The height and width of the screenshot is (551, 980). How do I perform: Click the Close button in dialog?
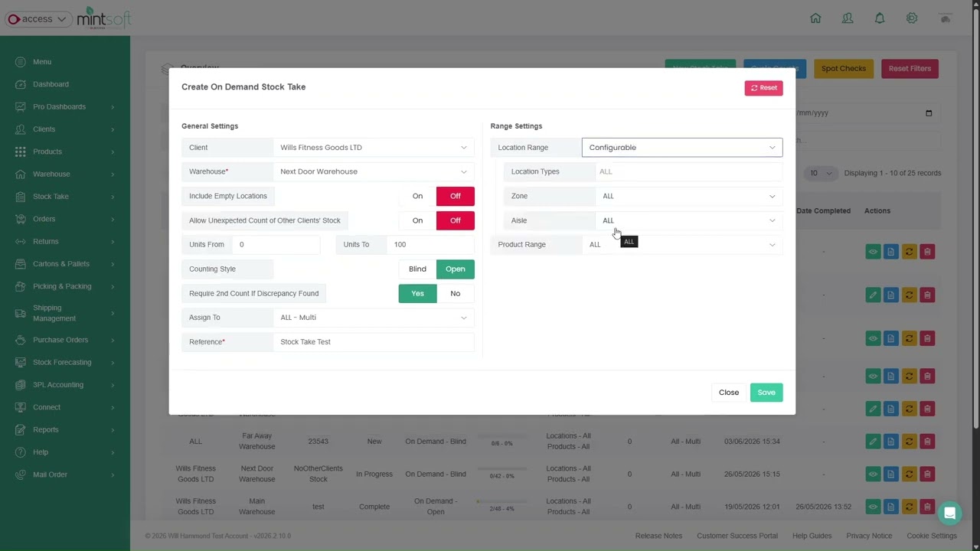point(729,393)
